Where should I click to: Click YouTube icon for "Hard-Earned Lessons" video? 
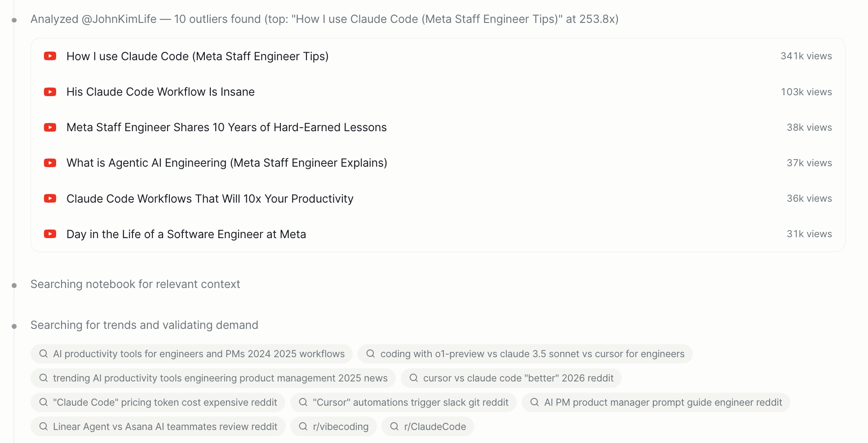point(50,127)
